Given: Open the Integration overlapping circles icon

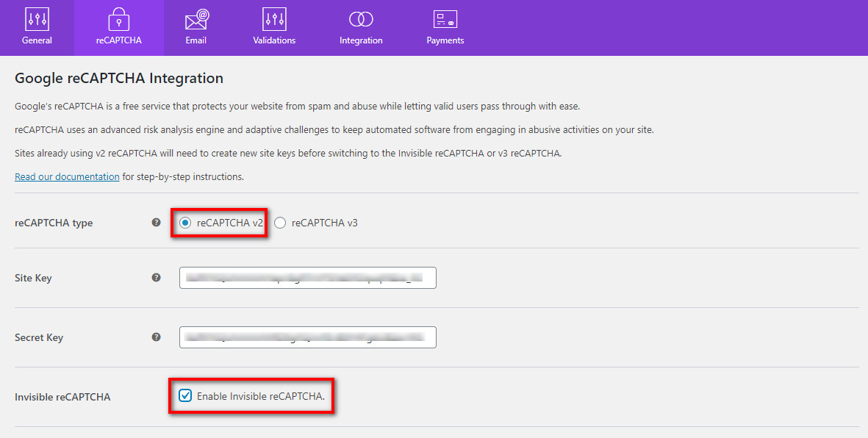Looking at the screenshot, I should point(361,19).
